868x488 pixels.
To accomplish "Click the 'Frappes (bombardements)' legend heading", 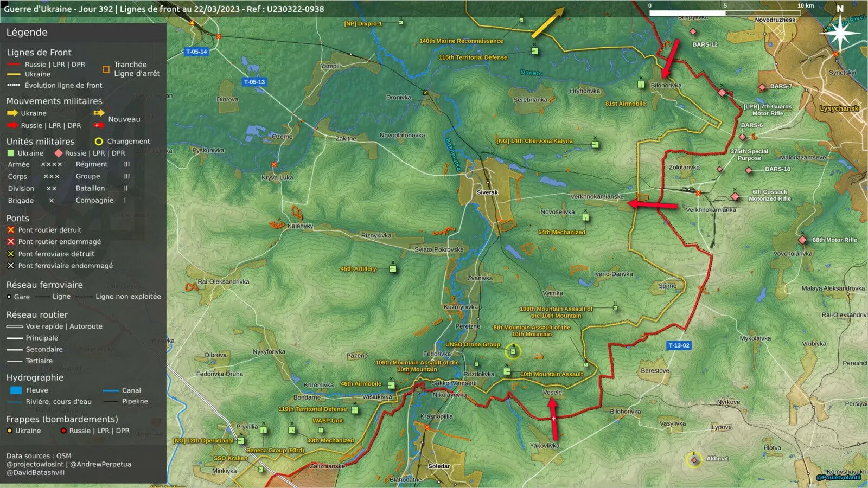I will (62, 419).
